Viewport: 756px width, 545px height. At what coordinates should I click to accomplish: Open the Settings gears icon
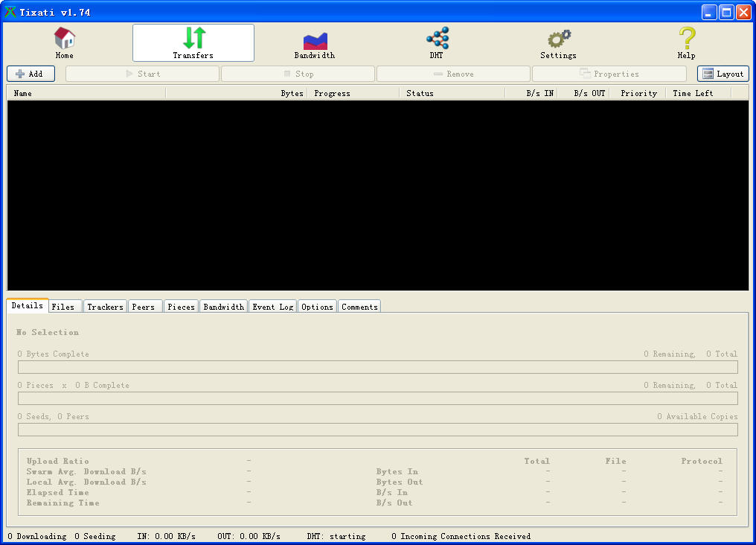click(558, 39)
